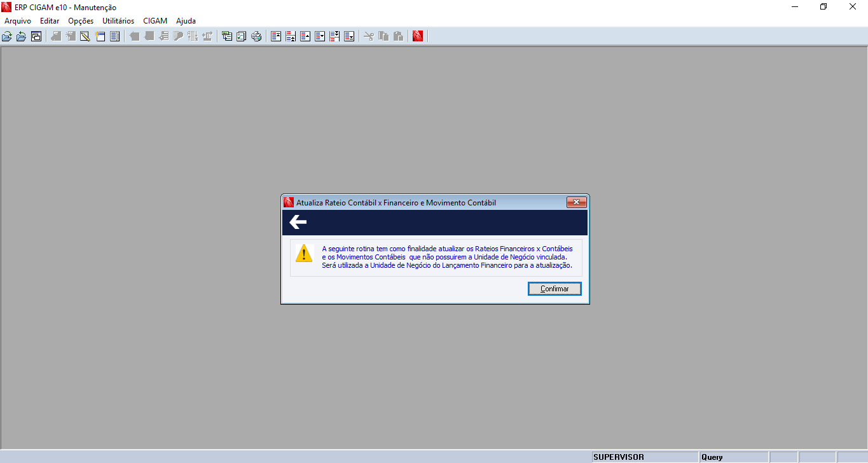Click the blue list icon left of the greyed arrows
The width and height of the screenshot is (868, 463).
[114, 36]
